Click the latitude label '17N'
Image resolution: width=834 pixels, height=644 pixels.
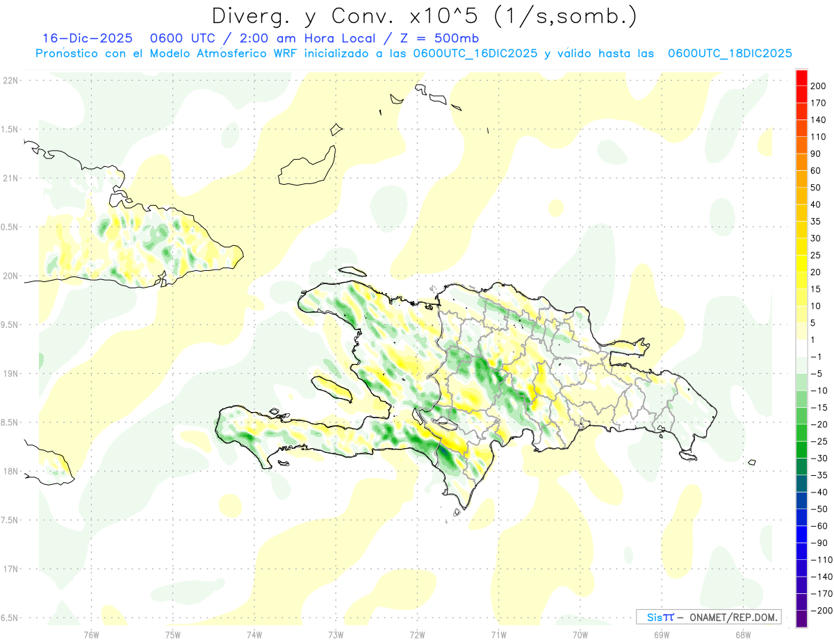(x=10, y=569)
